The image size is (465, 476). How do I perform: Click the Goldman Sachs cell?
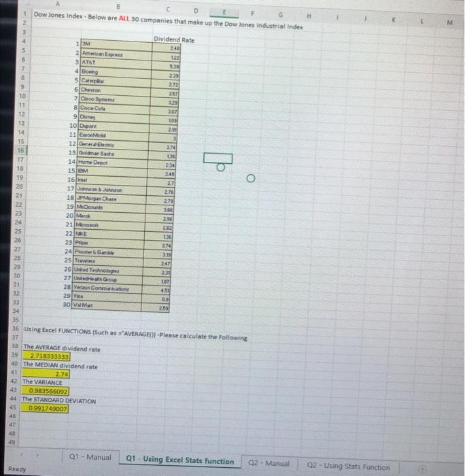(x=114, y=154)
